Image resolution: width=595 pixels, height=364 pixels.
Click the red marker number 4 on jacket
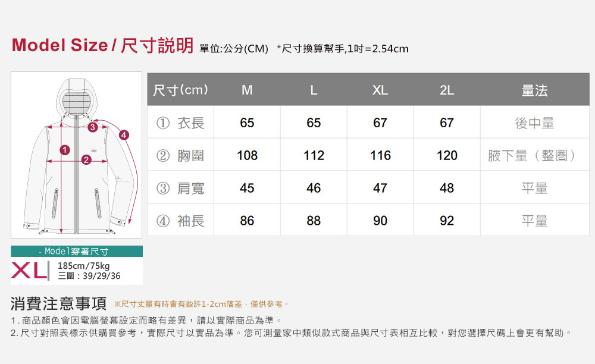124,134
